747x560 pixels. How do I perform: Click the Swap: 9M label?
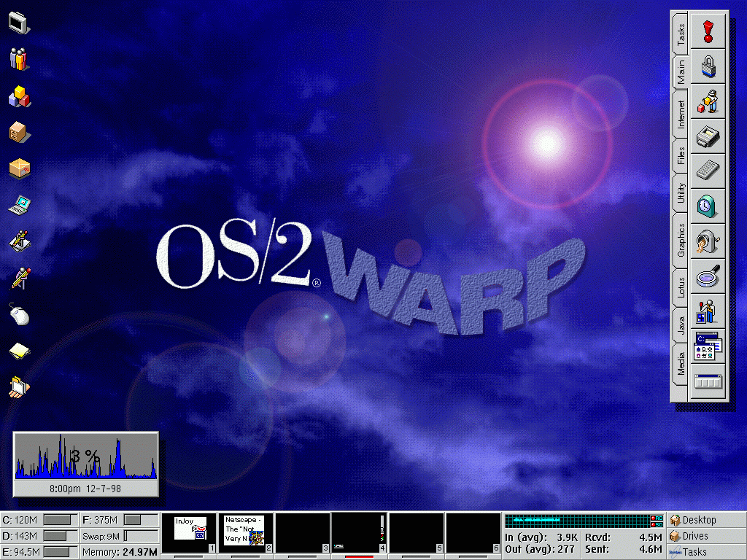(x=101, y=536)
